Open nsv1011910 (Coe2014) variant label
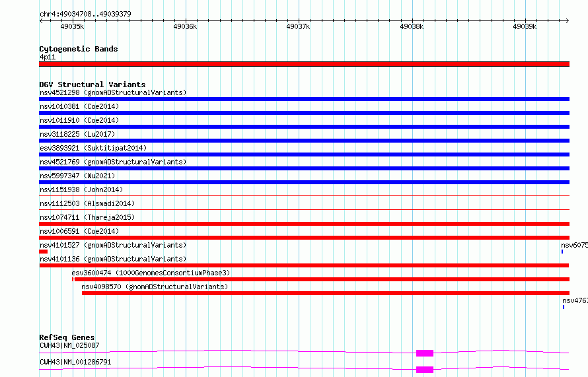 tap(79, 120)
